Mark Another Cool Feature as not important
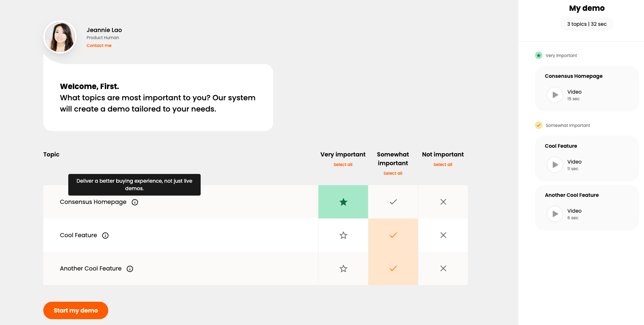Viewport: 644px width, 325px height. click(443, 268)
